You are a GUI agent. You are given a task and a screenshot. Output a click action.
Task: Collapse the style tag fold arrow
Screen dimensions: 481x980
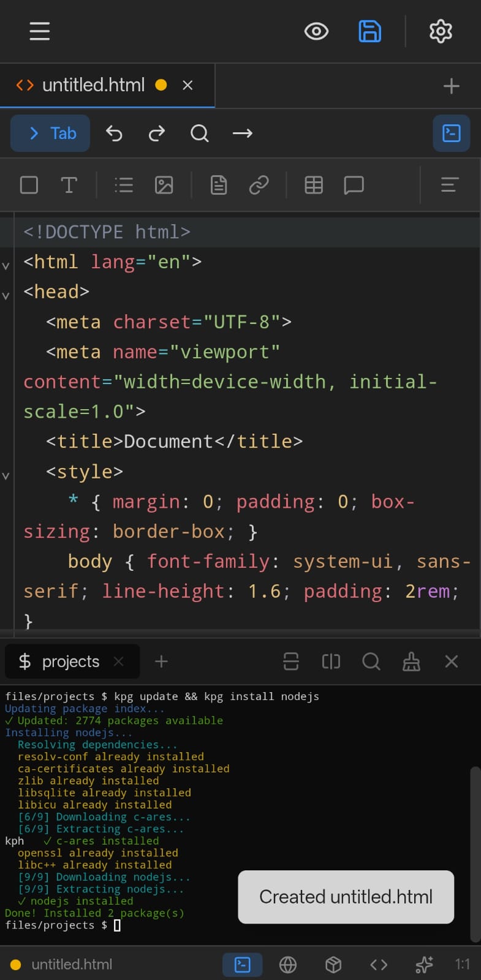click(x=6, y=476)
